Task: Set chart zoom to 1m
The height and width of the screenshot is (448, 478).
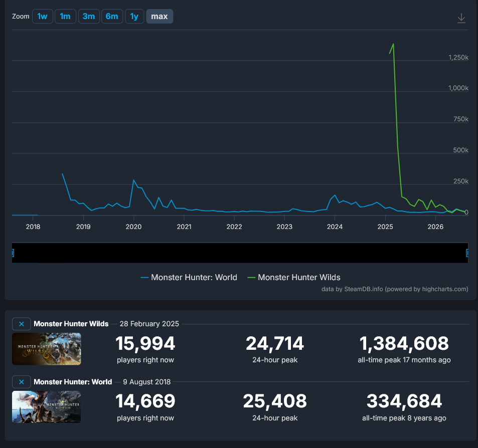Action: [x=65, y=16]
